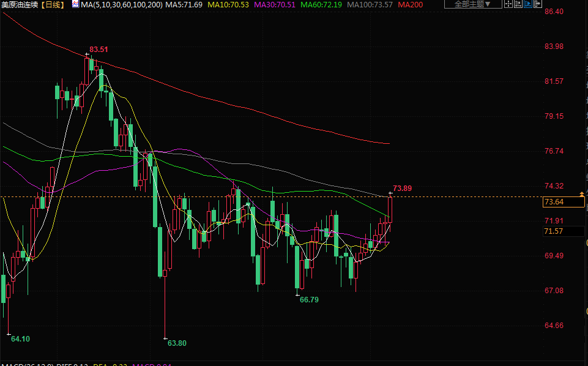The image size is (588, 366).
Task: Click the MA indicator chart icon
Action: tap(75, 4)
